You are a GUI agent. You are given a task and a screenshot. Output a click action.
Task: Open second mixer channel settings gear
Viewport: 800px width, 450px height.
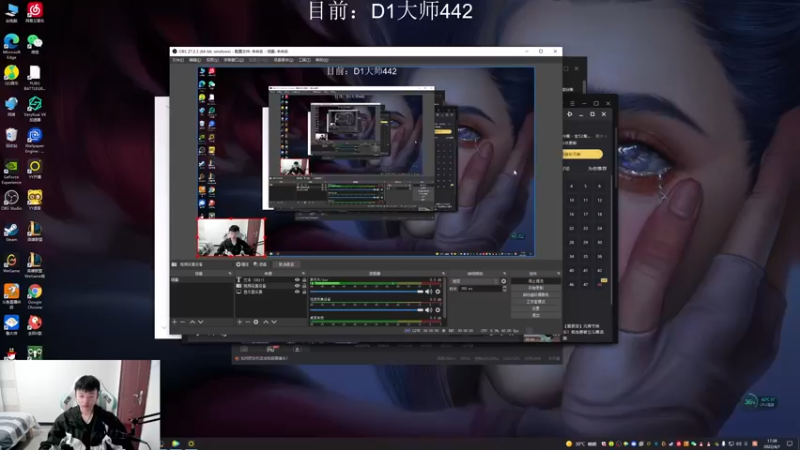tap(438, 310)
